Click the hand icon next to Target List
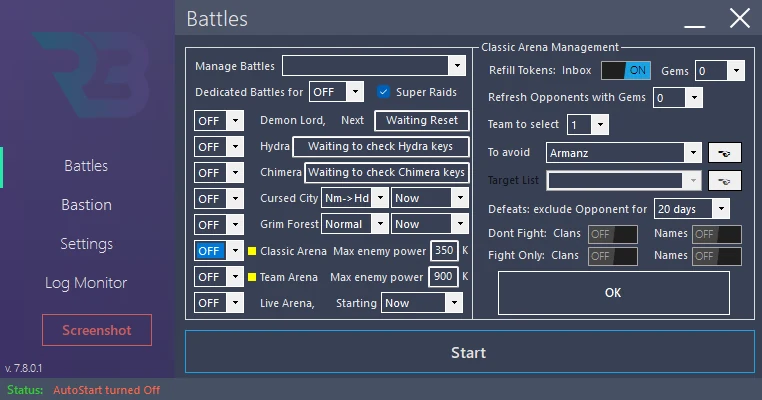The image size is (762, 400). (725, 181)
